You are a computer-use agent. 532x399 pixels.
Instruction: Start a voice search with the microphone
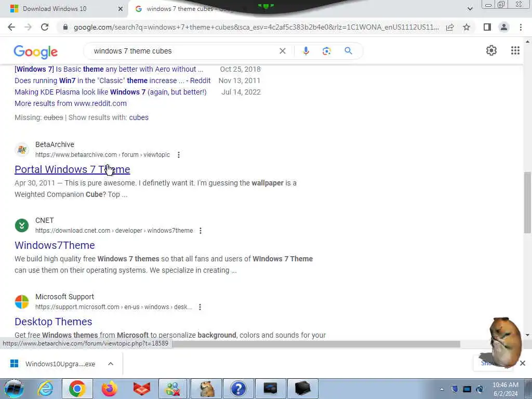(x=305, y=51)
